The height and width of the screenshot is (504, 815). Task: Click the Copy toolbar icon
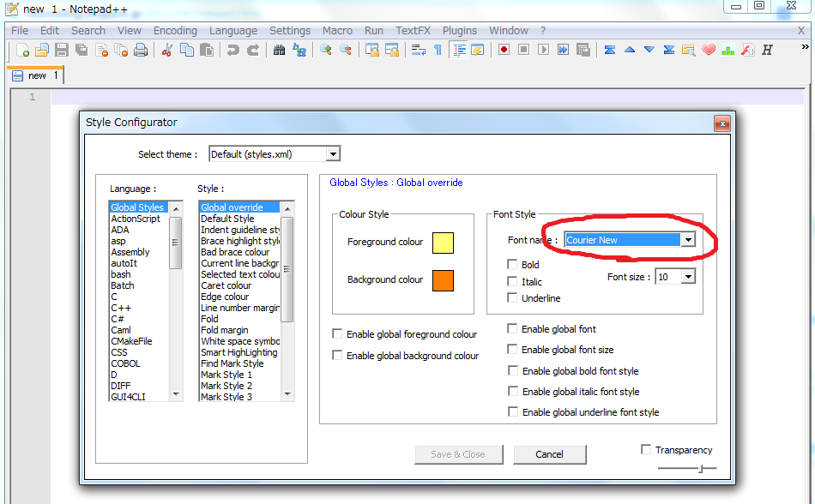(x=187, y=51)
